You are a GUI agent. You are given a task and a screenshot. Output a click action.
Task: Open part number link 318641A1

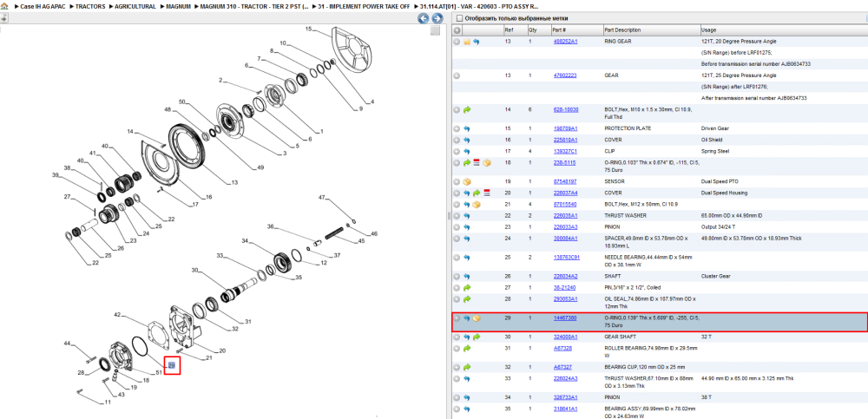[x=565, y=409]
